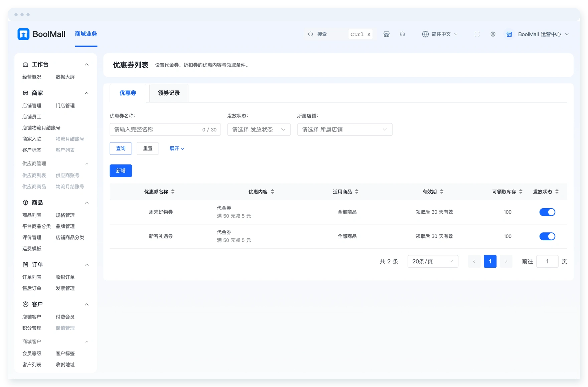Image resolution: width=588 pixels, height=387 pixels.
Task: Sort by 发放状态 column icon
Action: click(557, 191)
